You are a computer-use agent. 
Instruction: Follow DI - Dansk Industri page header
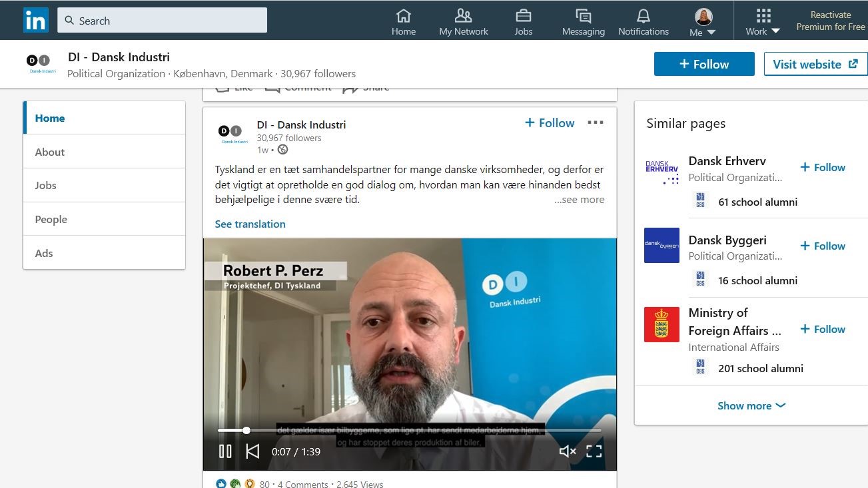tap(704, 64)
